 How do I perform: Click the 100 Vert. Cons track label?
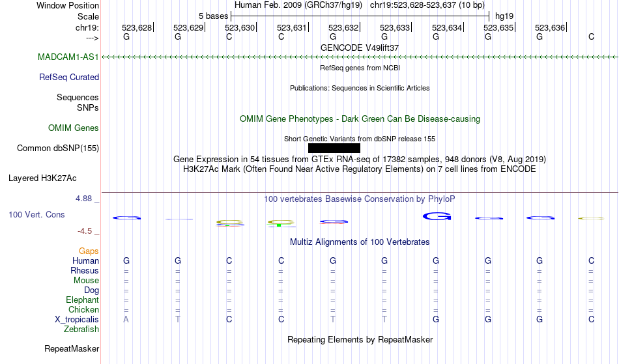pos(36,214)
